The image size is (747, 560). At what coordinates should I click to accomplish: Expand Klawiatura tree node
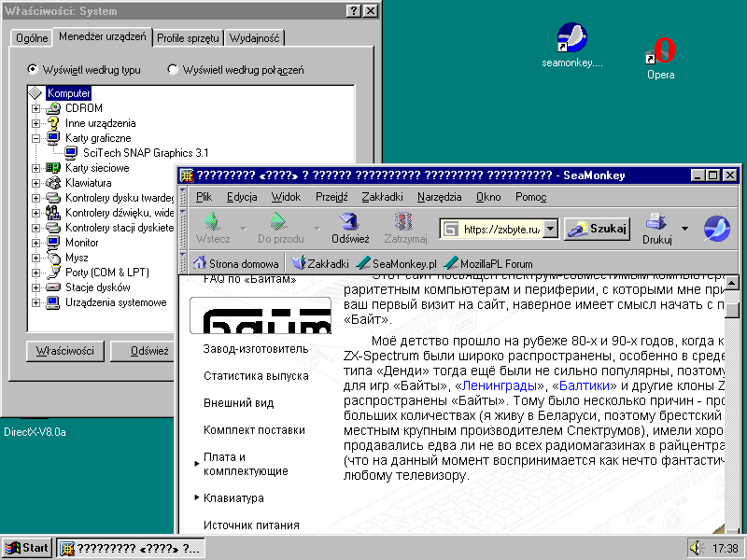point(35,183)
